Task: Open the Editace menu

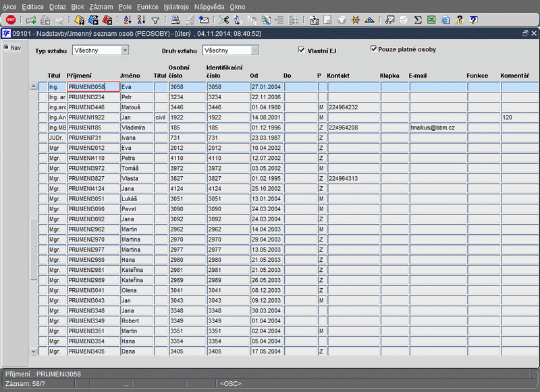Action: [32, 7]
